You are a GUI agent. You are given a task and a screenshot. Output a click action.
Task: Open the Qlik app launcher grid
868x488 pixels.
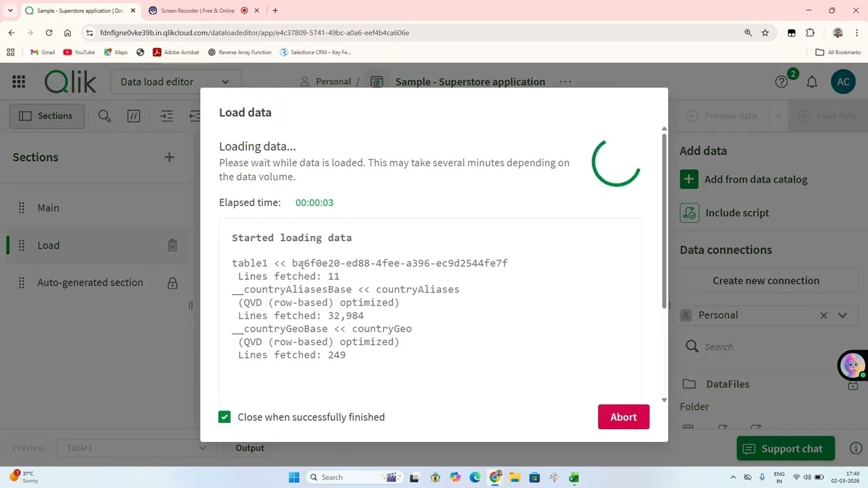[19, 82]
